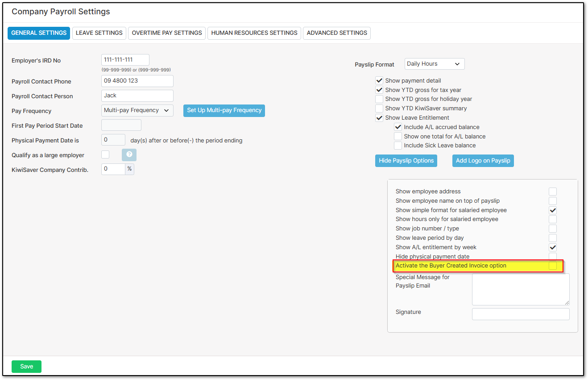This screenshot has height=380, width=588.
Task: Click the Signature input field
Action: click(x=521, y=314)
